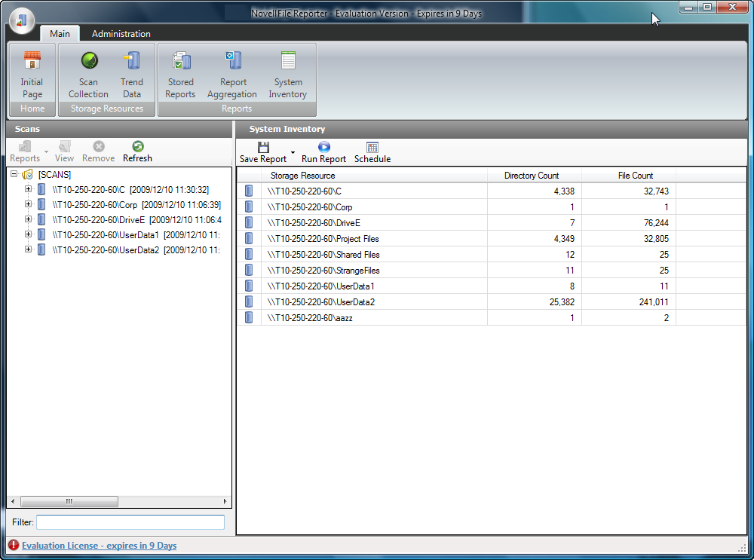The height and width of the screenshot is (560, 754).
Task: Click the View icon in Scans toolbar
Action: (64, 146)
